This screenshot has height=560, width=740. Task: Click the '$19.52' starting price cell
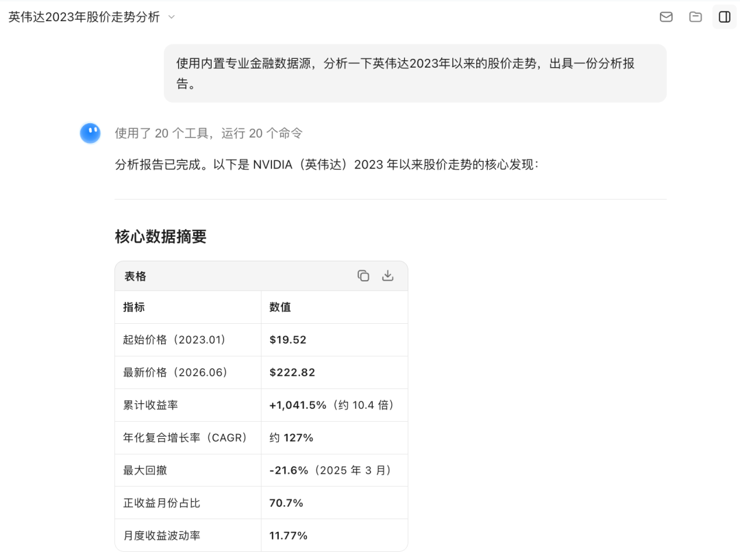[288, 340]
